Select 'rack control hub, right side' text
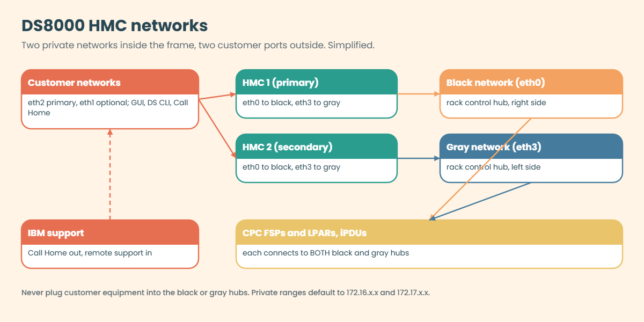The height and width of the screenshot is (322, 644). 496,103
